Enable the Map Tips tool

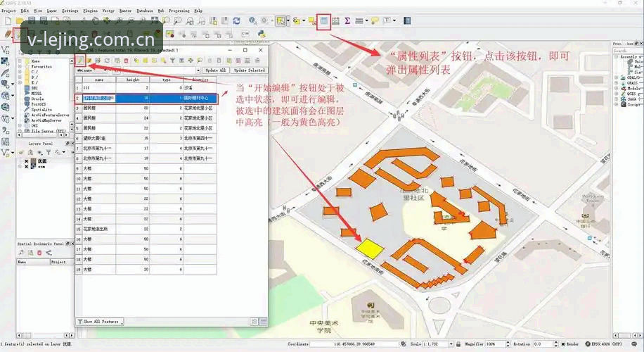(375, 20)
